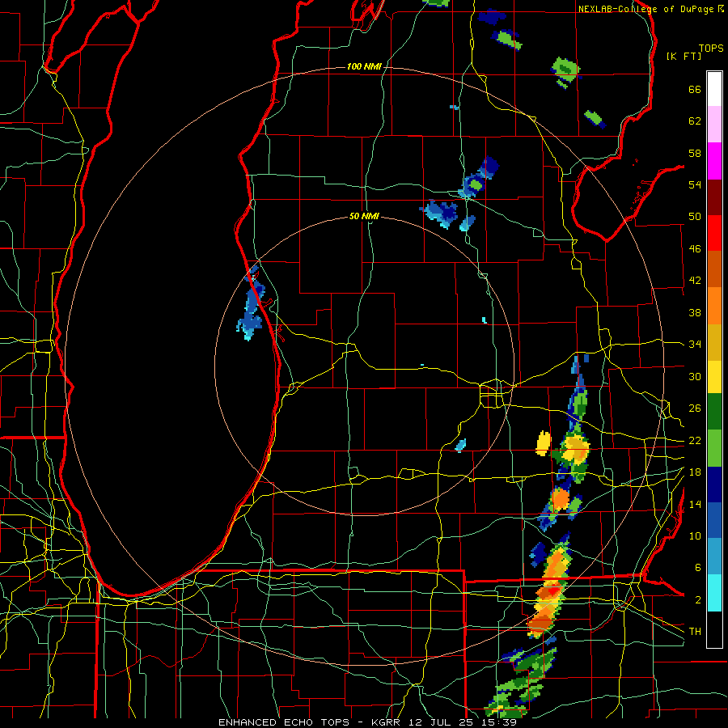The image size is (728, 728).
Task: Click the TOPS legend heading
Action: coord(711,48)
